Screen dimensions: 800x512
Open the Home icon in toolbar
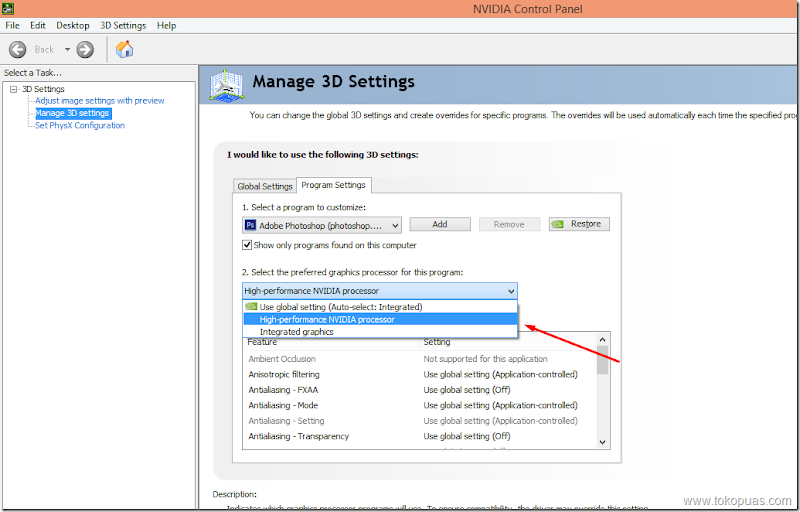(x=124, y=49)
